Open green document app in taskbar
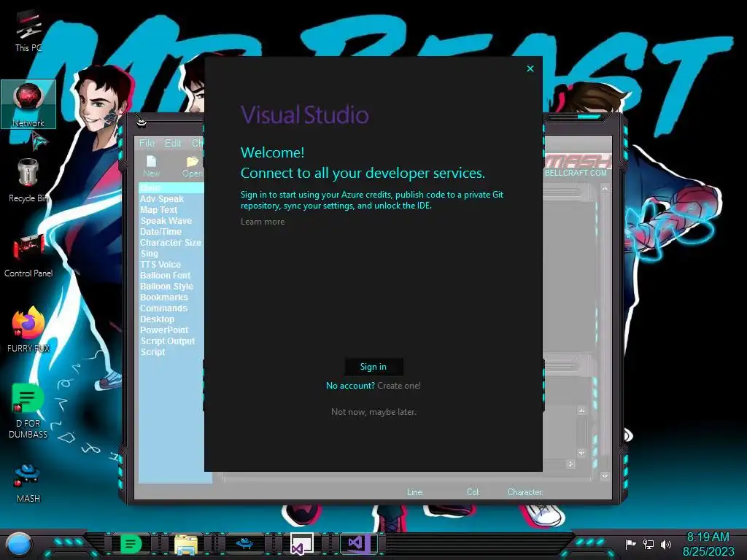The width and height of the screenshot is (747, 560). point(131,544)
